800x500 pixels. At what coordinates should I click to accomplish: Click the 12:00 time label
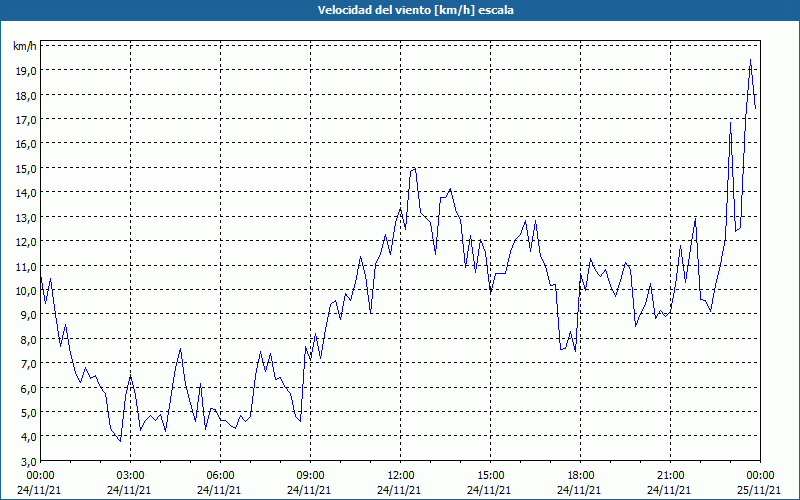tap(401, 476)
